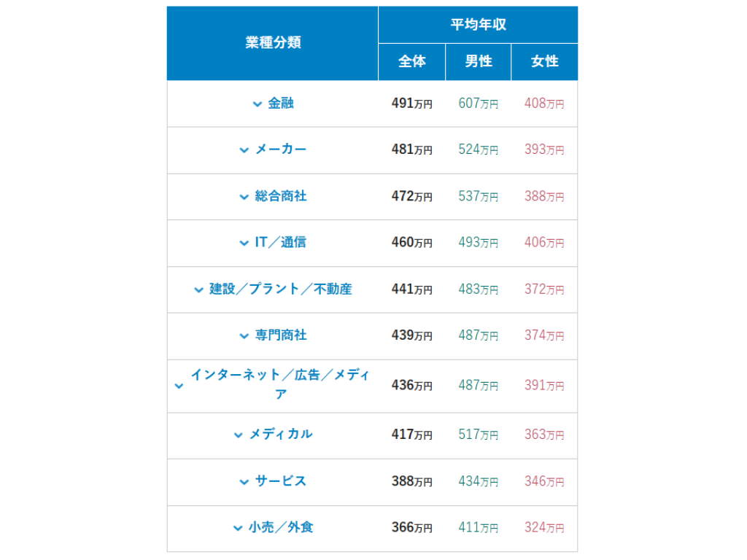Expand IT／通信 category chevron
Screen dimensions: 747x560
pyautogui.click(x=244, y=243)
